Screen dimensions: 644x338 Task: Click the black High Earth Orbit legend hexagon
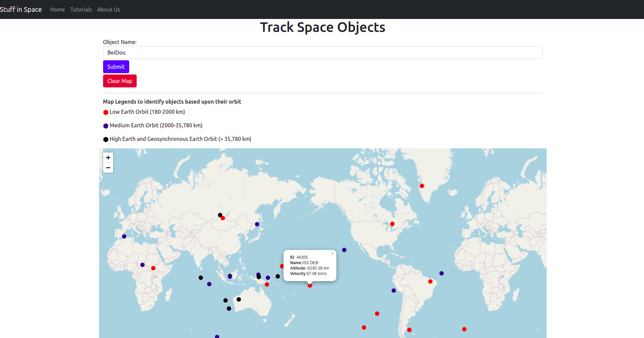coord(106,140)
